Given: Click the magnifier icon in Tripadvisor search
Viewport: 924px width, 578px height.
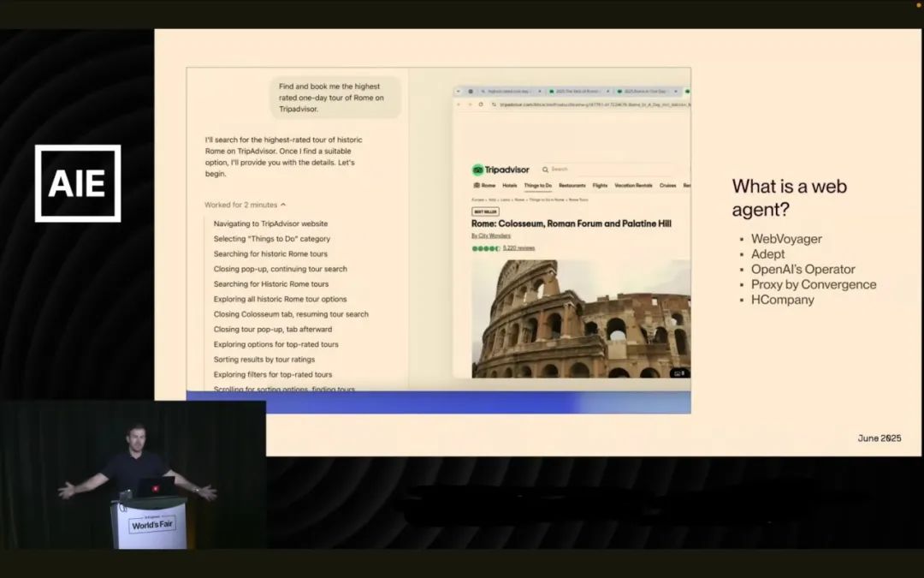Looking at the screenshot, I should pos(546,170).
